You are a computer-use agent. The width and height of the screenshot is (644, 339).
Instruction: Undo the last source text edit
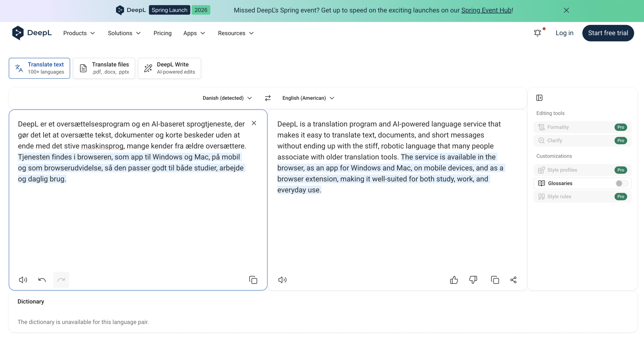(42, 280)
